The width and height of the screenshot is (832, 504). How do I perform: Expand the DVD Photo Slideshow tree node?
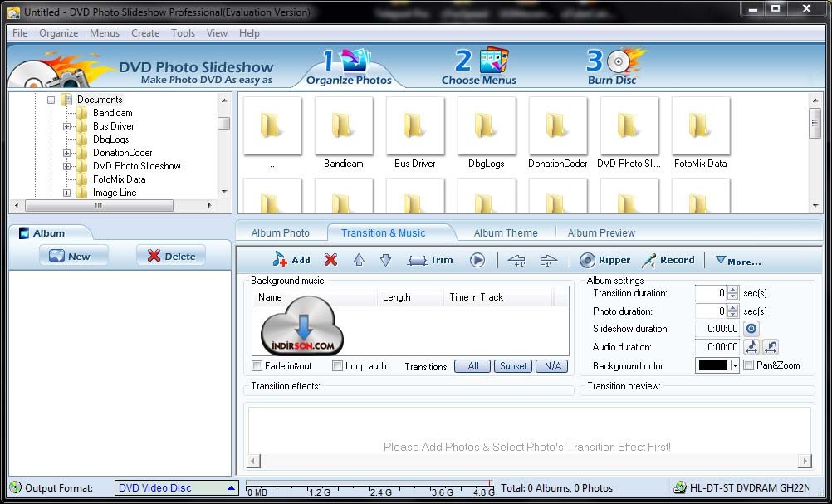[67, 166]
